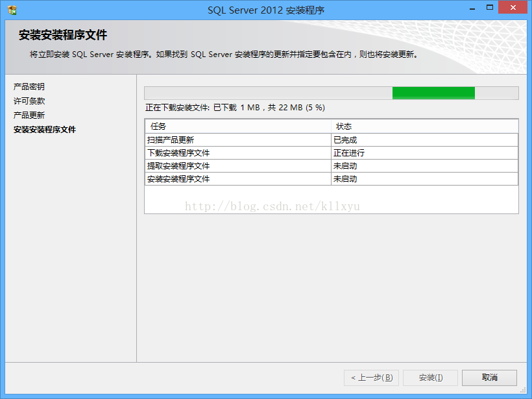
Task: Click the 上一步(B) back button
Action: [371, 378]
